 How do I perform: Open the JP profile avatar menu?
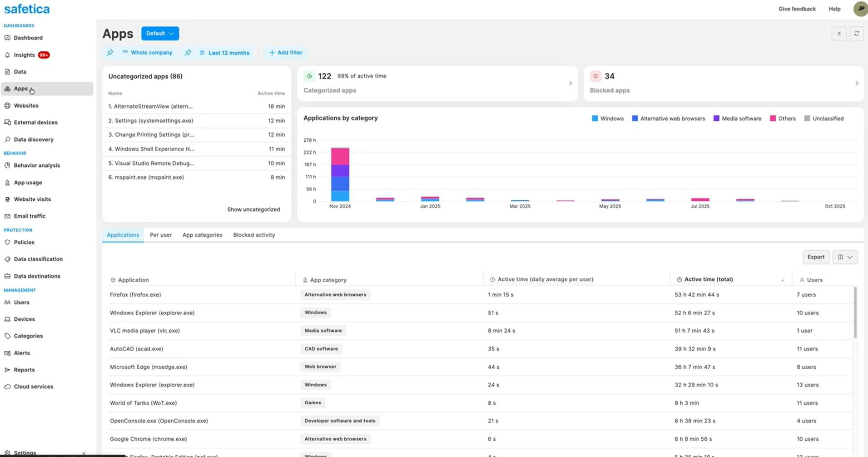pos(861,9)
